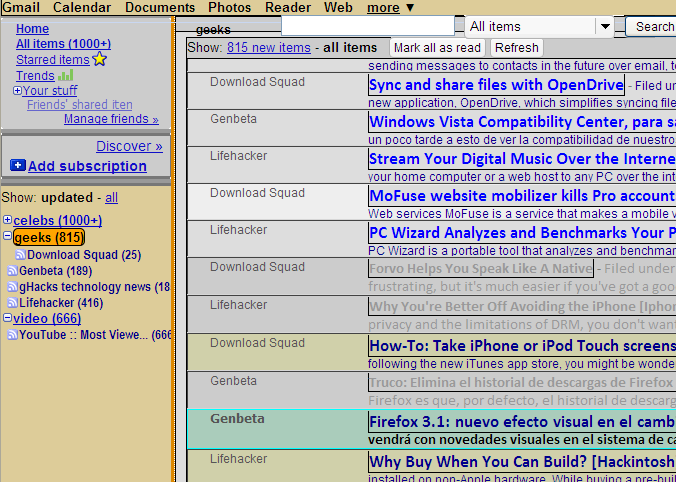The image size is (676, 482).
Task: Open the Trends link
Action: [35, 75]
